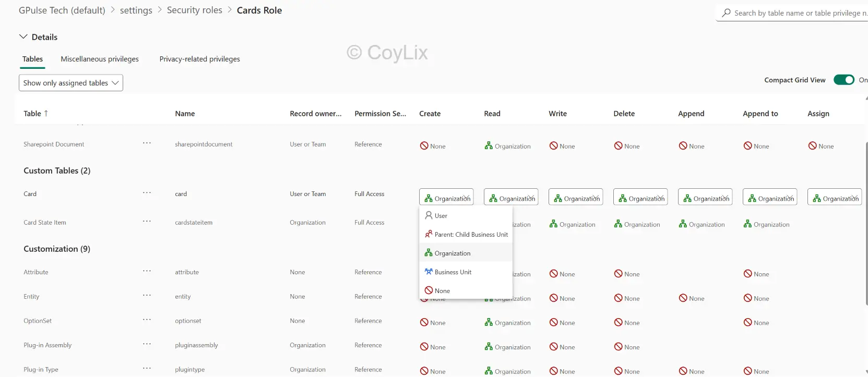868x377 pixels.
Task: Switch to the Tables tab
Action: (32, 59)
